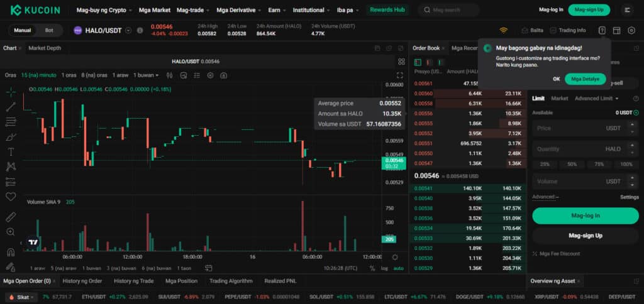
Task: Click the Quantity HALO input field
Action: pyautogui.click(x=586, y=149)
